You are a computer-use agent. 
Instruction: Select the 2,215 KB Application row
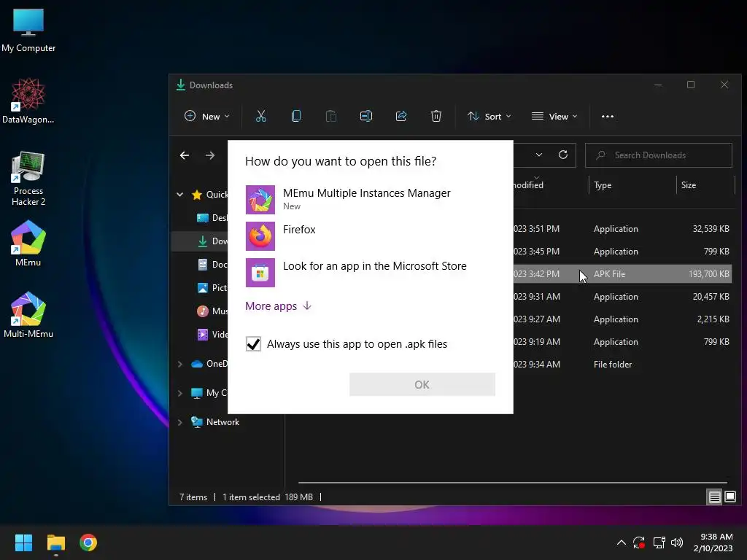coord(622,319)
